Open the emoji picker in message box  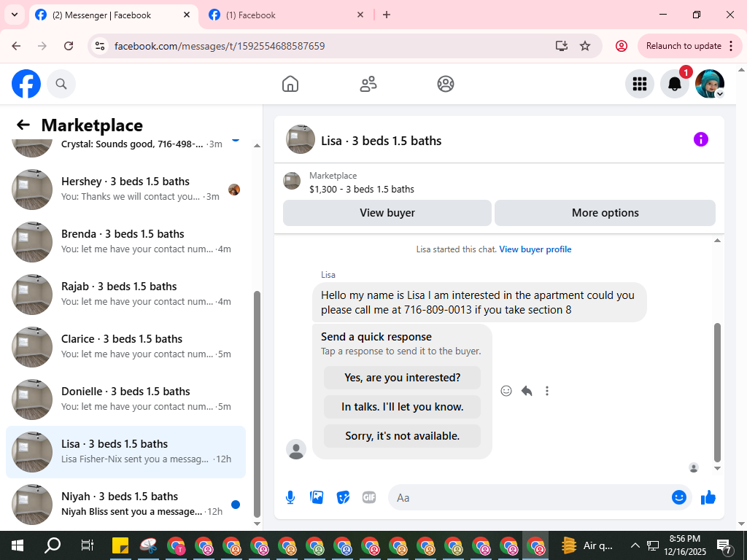tap(679, 497)
